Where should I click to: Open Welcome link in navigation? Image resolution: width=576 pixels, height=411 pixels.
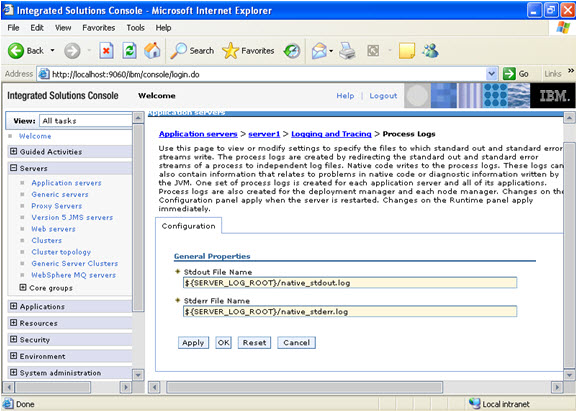(35, 136)
